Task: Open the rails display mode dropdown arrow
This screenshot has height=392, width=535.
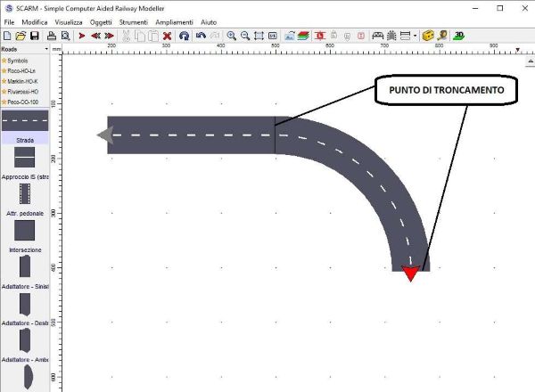Action: point(415,36)
